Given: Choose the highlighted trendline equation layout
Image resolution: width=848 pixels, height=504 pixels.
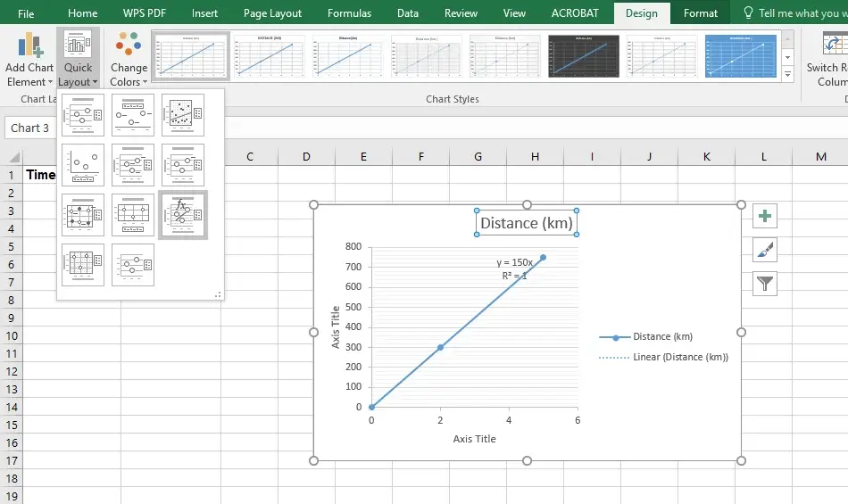Looking at the screenshot, I should pyautogui.click(x=183, y=215).
